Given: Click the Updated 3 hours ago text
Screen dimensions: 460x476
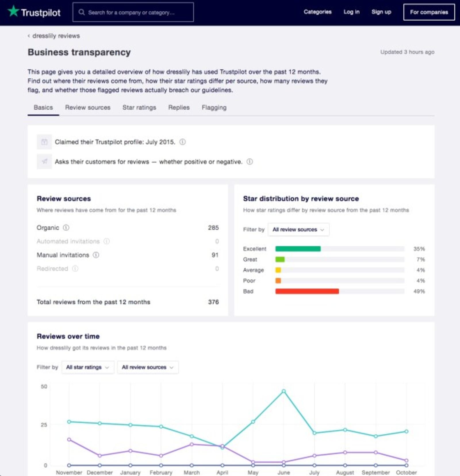Looking at the screenshot, I should (x=407, y=52).
